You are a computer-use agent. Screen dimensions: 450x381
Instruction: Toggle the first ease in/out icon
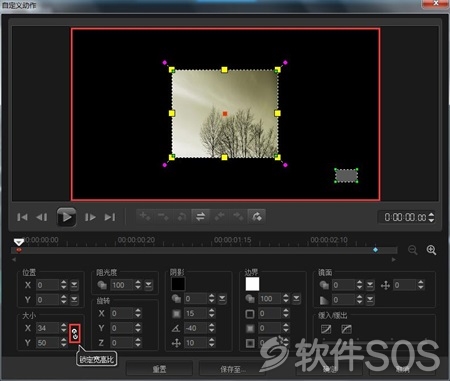pyautogui.click(x=326, y=329)
